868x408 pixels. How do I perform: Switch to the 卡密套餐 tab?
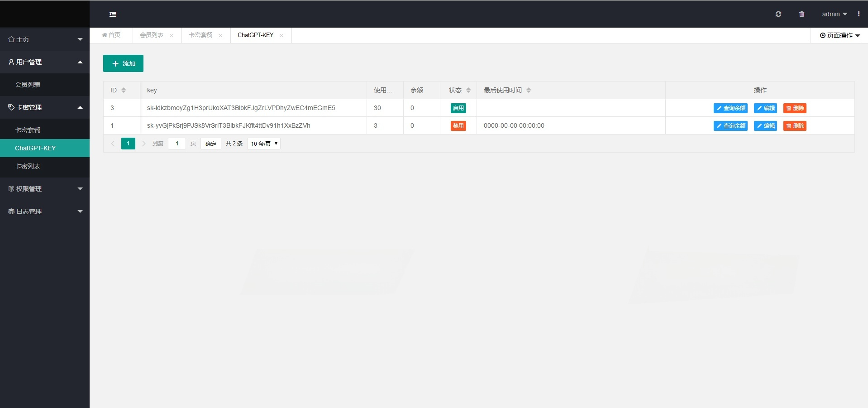pos(200,35)
